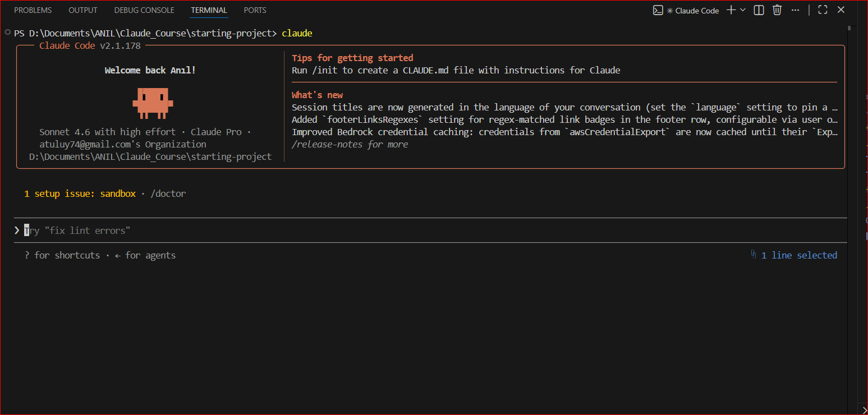
Task: Click the terminal vertical scrollbar
Action: click(x=850, y=27)
